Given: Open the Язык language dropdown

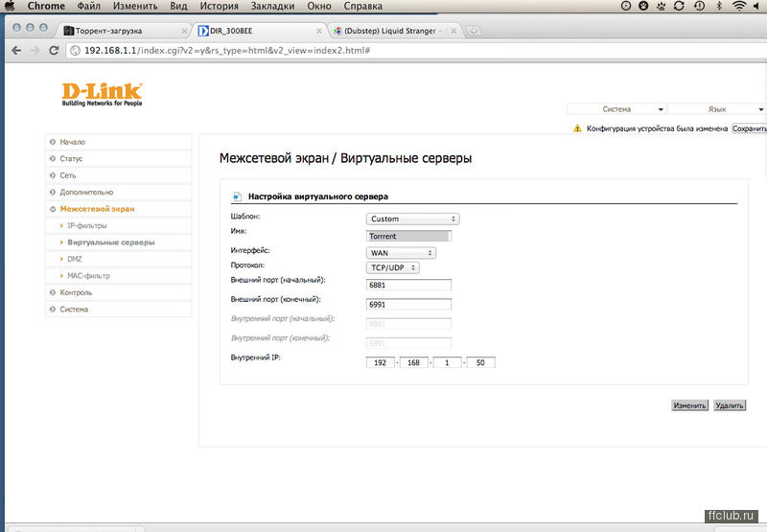Looking at the screenshot, I should click(x=717, y=109).
